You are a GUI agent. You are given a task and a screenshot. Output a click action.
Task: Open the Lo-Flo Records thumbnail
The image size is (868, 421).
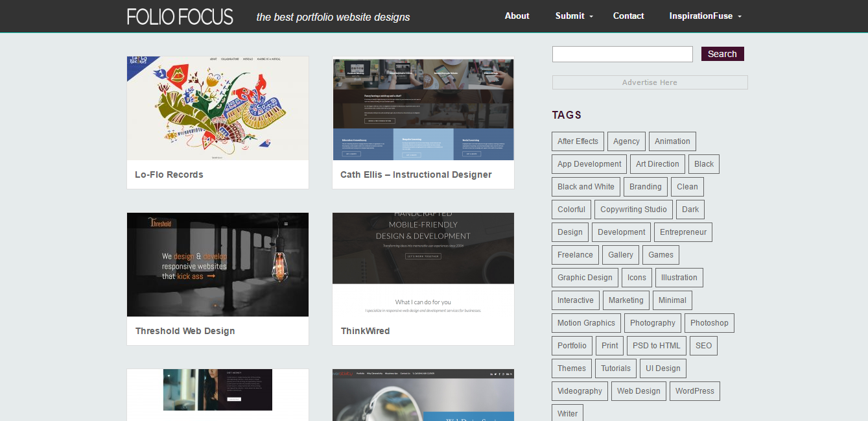click(x=218, y=108)
